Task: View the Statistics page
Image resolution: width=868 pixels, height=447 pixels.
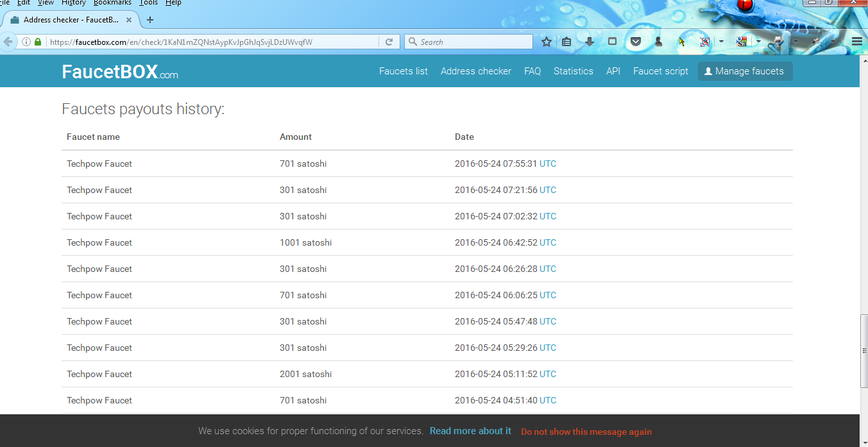Action: [x=574, y=71]
